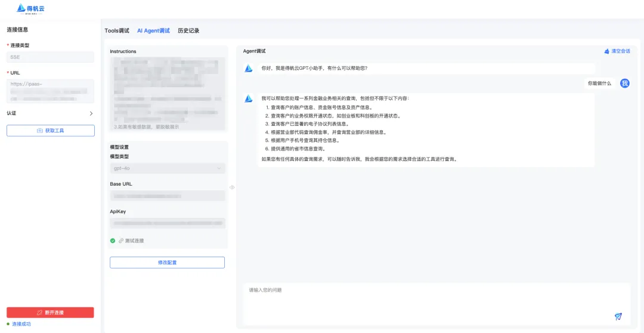Click 连接成功 status text
The height and width of the screenshot is (333, 644).
tap(21, 324)
